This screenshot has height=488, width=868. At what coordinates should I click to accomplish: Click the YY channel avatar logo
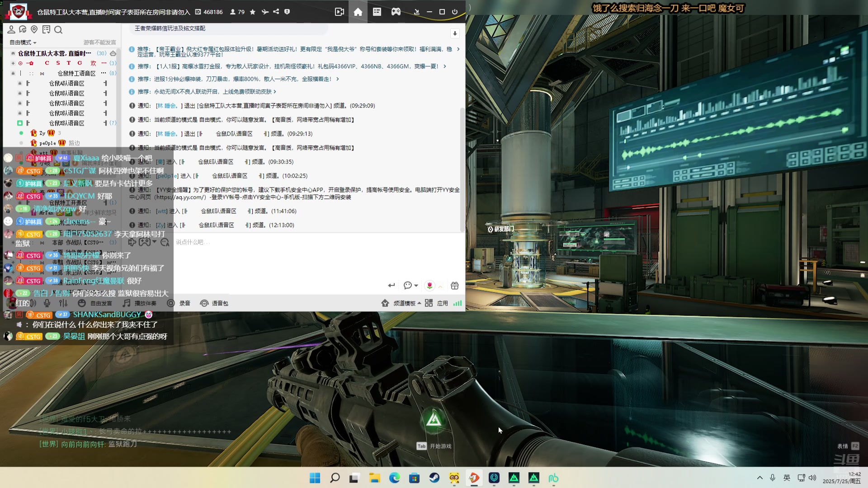point(18,11)
